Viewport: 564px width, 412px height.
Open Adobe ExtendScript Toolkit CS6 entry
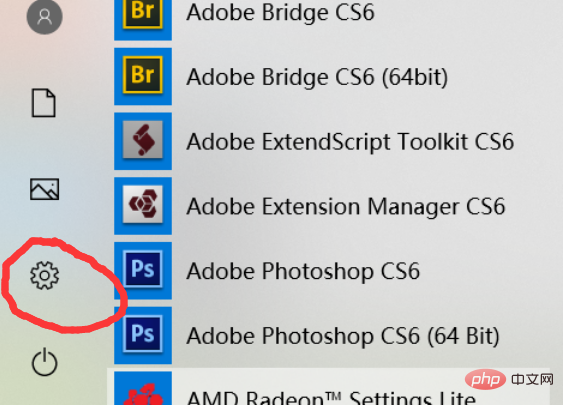coord(350,141)
